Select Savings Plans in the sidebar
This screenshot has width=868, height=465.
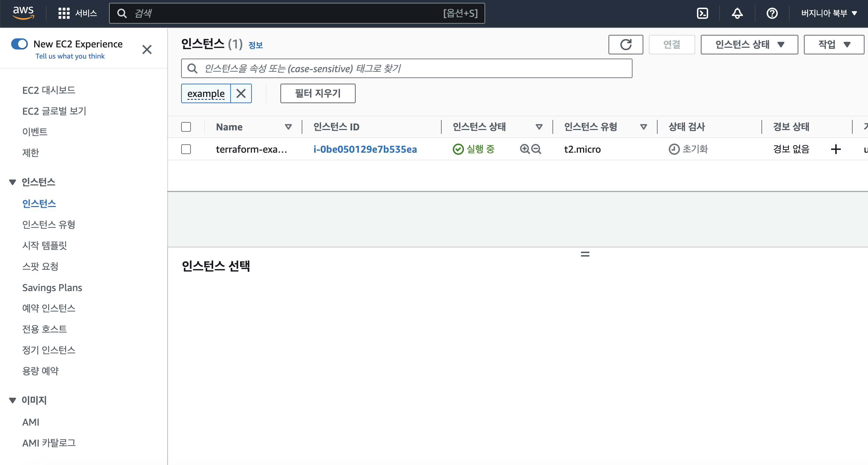point(52,288)
